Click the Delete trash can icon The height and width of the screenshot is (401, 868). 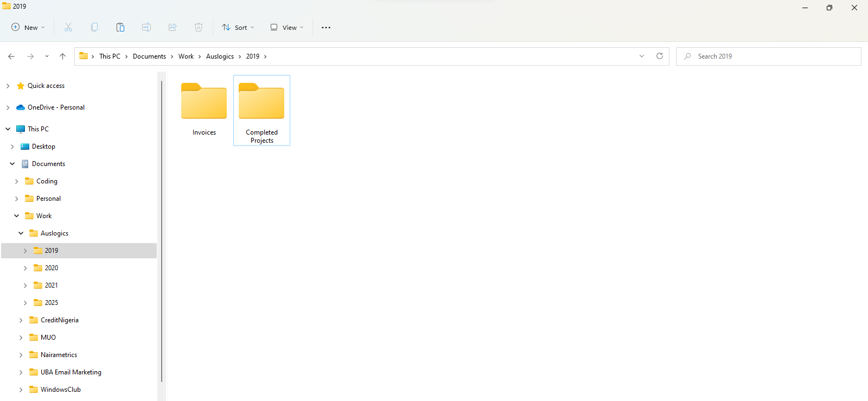point(199,27)
